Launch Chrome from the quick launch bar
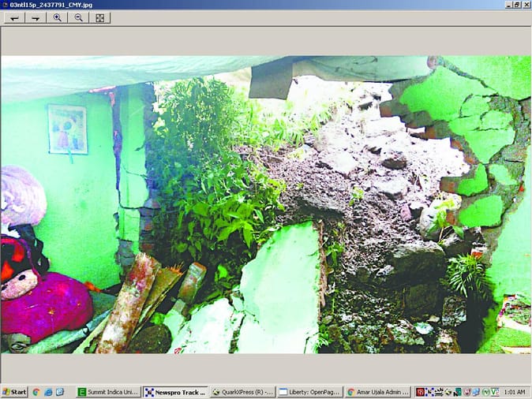 click(x=36, y=392)
